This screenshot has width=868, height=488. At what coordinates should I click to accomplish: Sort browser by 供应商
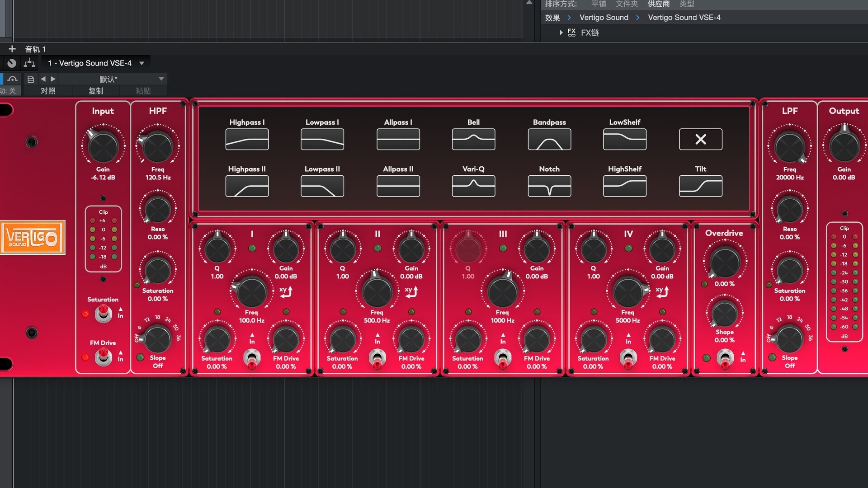tap(658, 4)
